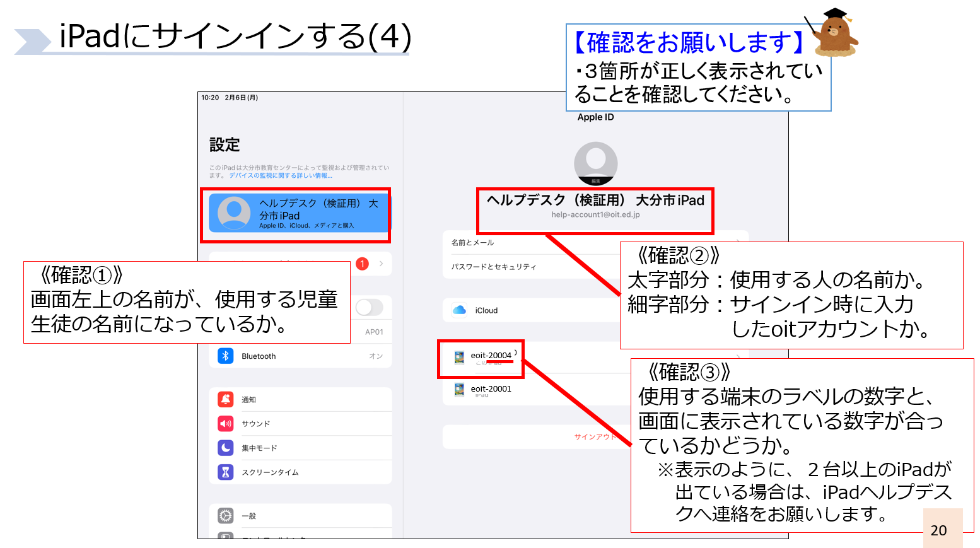Open the Bluetooth settings icon
Image resolution: width=980 pixels, height=548 pixels.
[226, 356]
